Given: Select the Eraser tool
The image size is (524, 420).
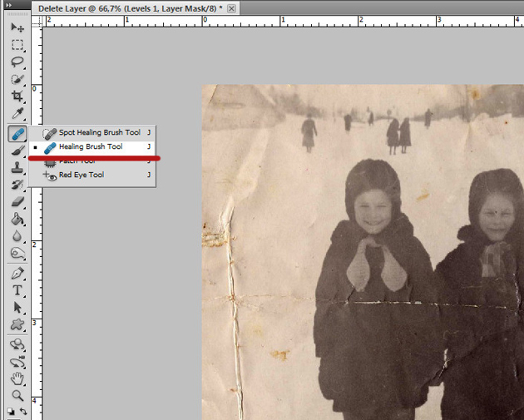Looking at the screenshot, I should pyautogui.click(x=17, y=202).
